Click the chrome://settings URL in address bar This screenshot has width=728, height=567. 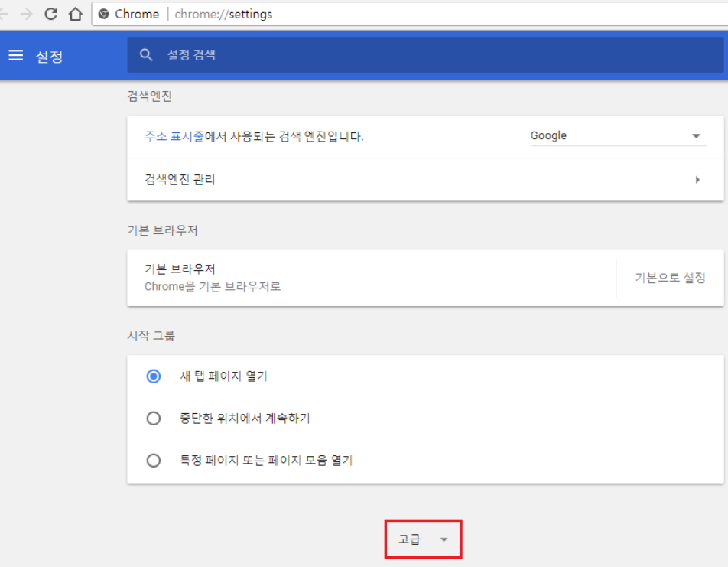(x=222, y=13)
